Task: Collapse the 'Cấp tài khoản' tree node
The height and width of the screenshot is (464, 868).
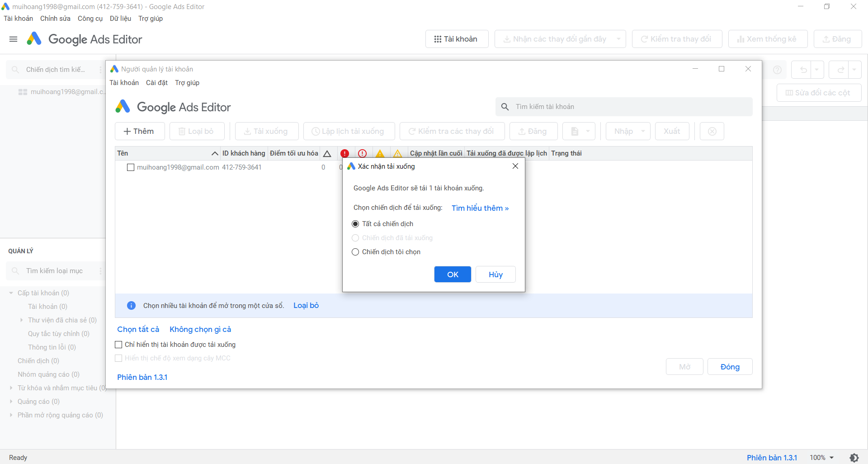Action: 11,293
